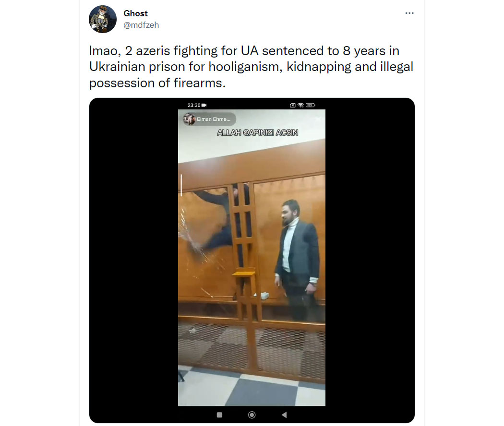Screen dimensions: 504x426
Task: Click the no-SIM card status icon
Action: tap(292, 105)
